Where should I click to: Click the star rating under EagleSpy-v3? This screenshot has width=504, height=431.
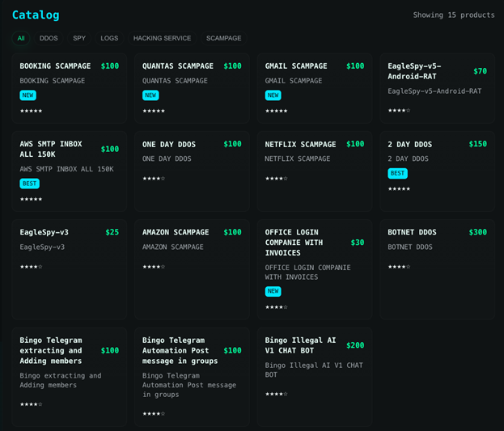(31, 267)
